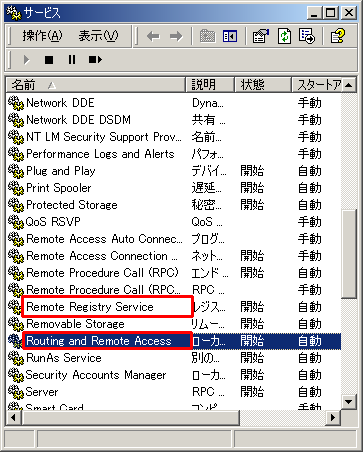Screen dimensions: 363x452
Task: Click the horizontal scrollbar right arrow
Action: point(333,417)
